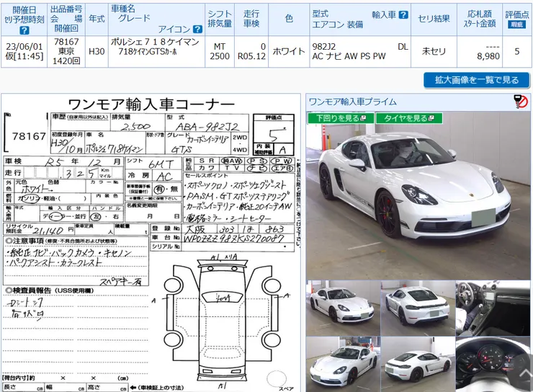533x392 pixels.
Task: Open instrument cluster gauge thumbnail
Action: click(493, 364)
